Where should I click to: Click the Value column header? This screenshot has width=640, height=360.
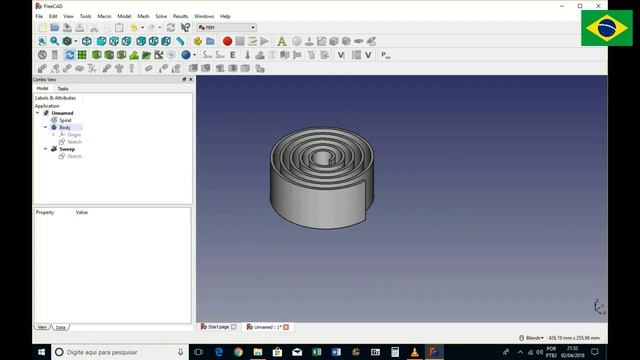[x=82, y=213]
